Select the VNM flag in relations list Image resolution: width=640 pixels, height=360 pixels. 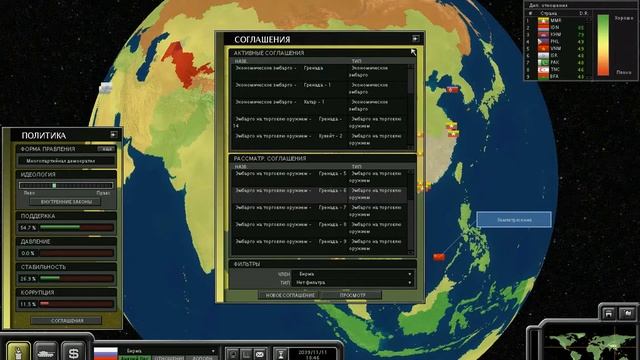point(543,48)
